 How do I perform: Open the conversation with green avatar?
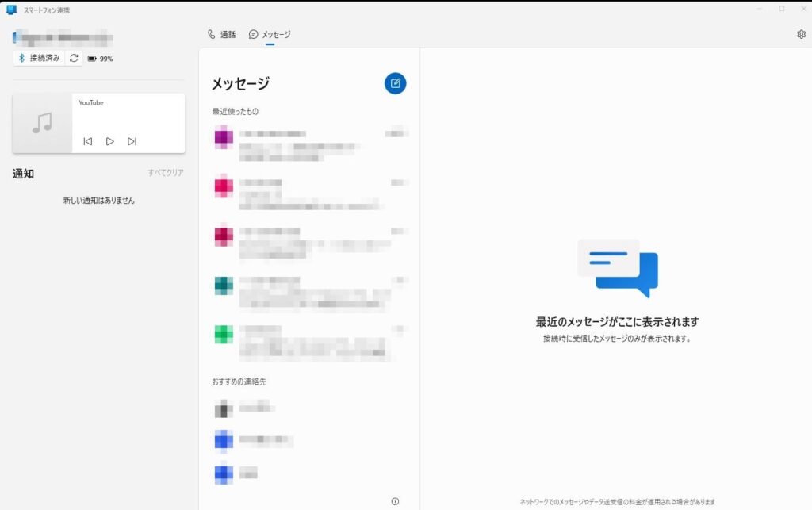(x=309, y=340)
